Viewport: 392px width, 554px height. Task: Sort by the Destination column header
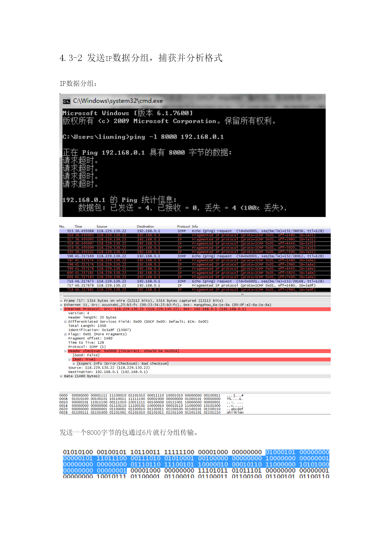click(x=145, y=226)
